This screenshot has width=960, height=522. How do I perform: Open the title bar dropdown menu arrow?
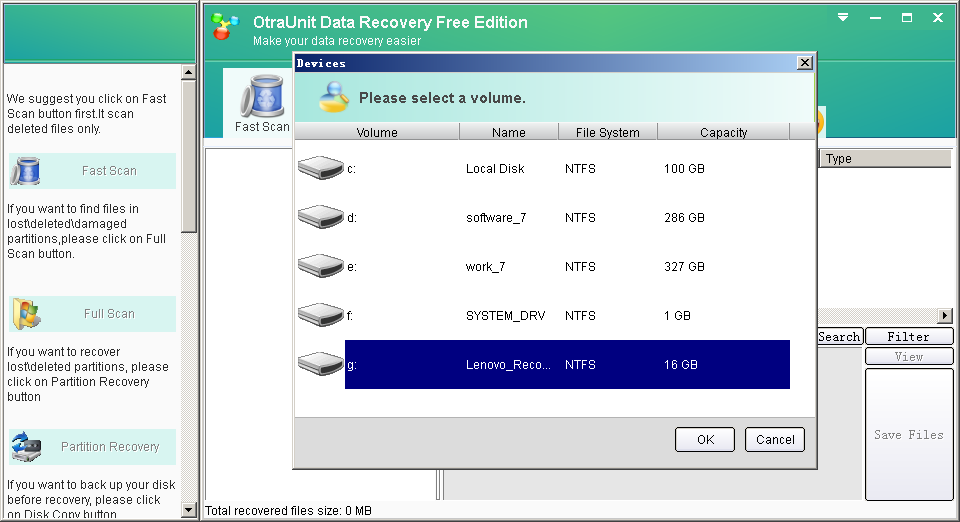[x=843, y=18]
